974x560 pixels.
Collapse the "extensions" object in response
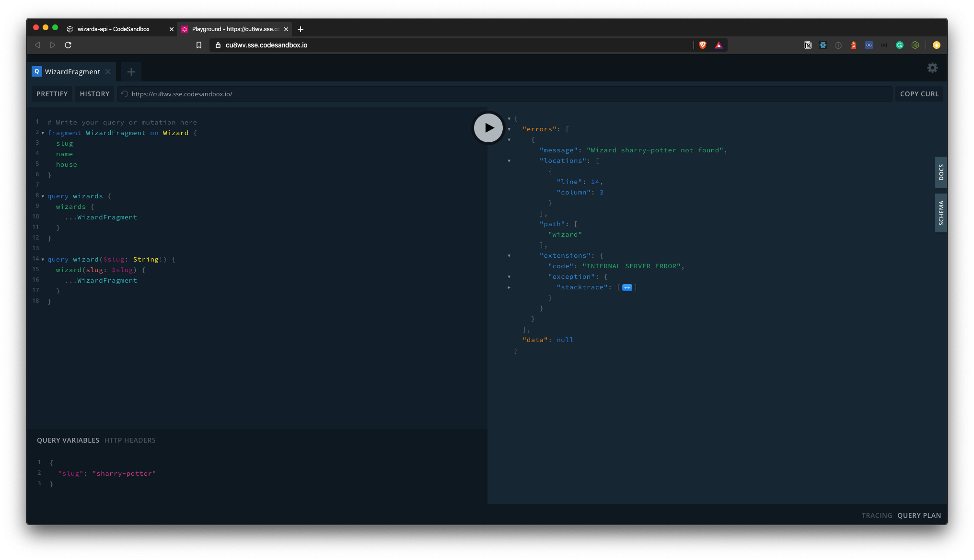click(509, 256)
